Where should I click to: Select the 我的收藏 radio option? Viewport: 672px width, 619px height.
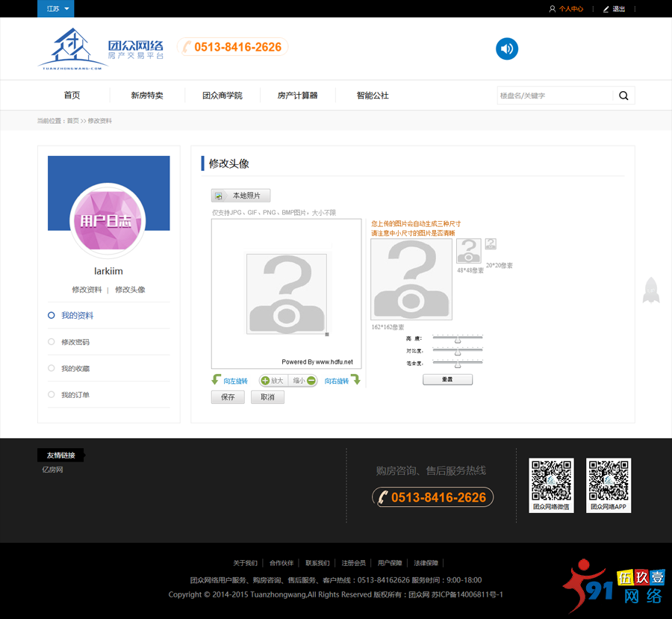(51, 368)
